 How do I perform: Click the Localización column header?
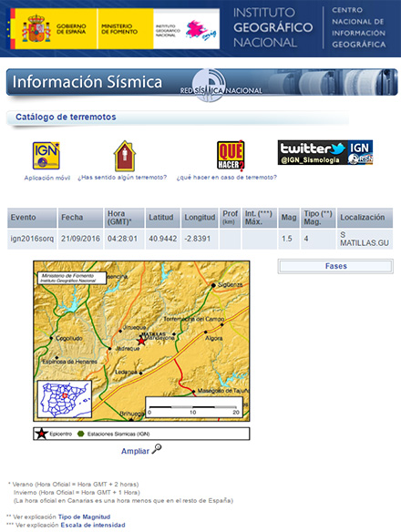pyautogui.click(x=365, y=218)
